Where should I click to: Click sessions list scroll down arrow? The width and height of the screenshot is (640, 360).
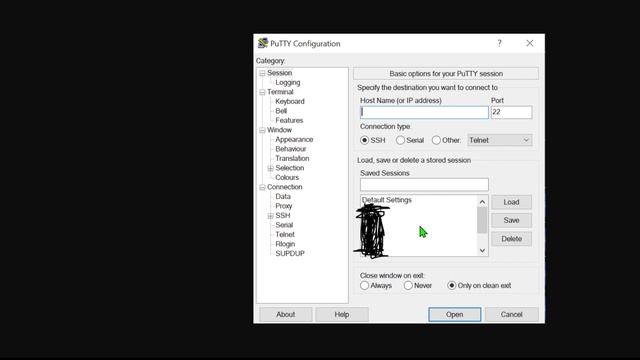482,250
